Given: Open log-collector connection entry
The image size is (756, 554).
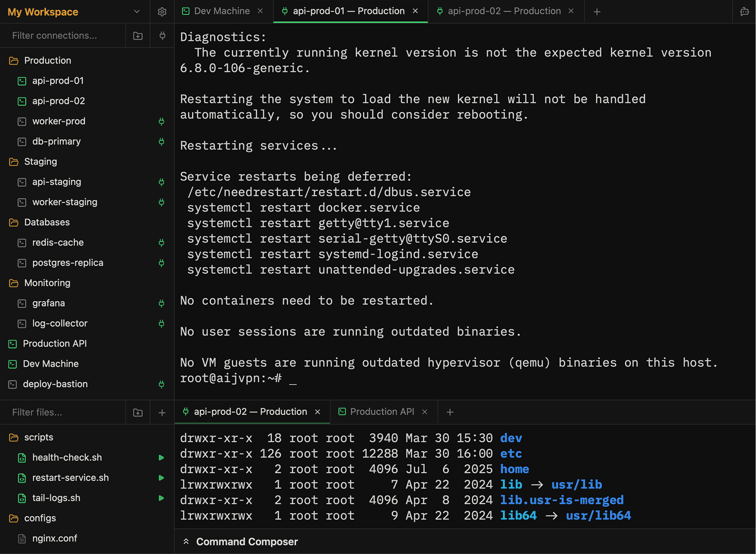Looking at the screenshot, I should coord(87,323).
